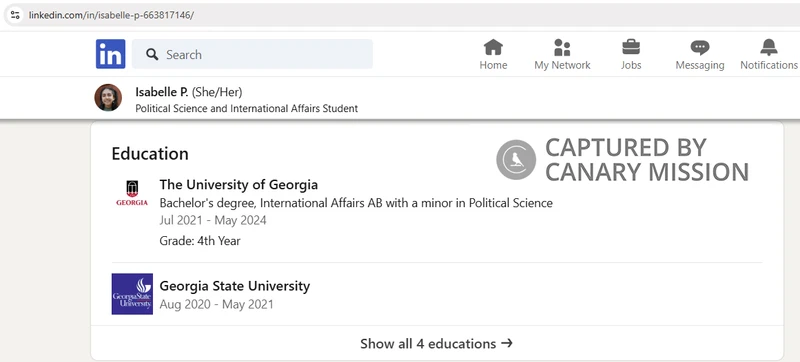Select the My Network label
The width and height of the screenshot is (800, 362).
coord(562,65)
